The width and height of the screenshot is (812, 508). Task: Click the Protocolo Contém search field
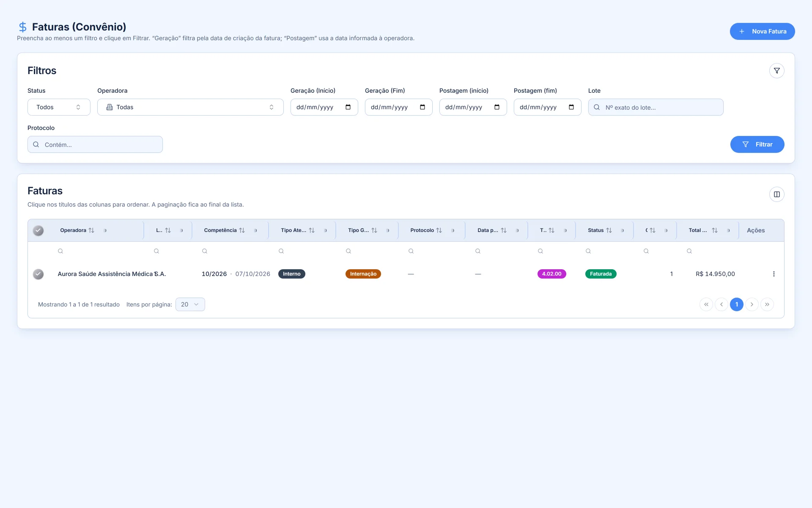95,144
